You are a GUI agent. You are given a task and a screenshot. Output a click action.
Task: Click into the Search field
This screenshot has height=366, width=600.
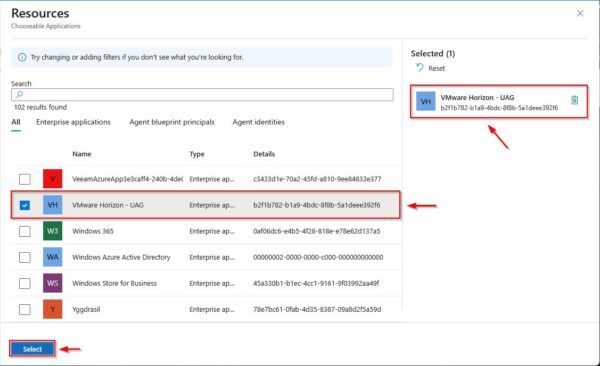[x=202, y=95]
